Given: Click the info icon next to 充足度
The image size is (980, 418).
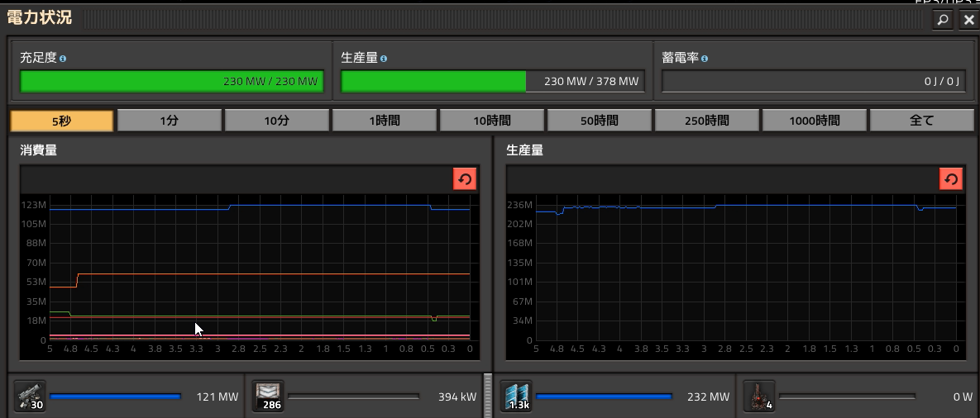Looking at the screenshot, I should [63, 59].
